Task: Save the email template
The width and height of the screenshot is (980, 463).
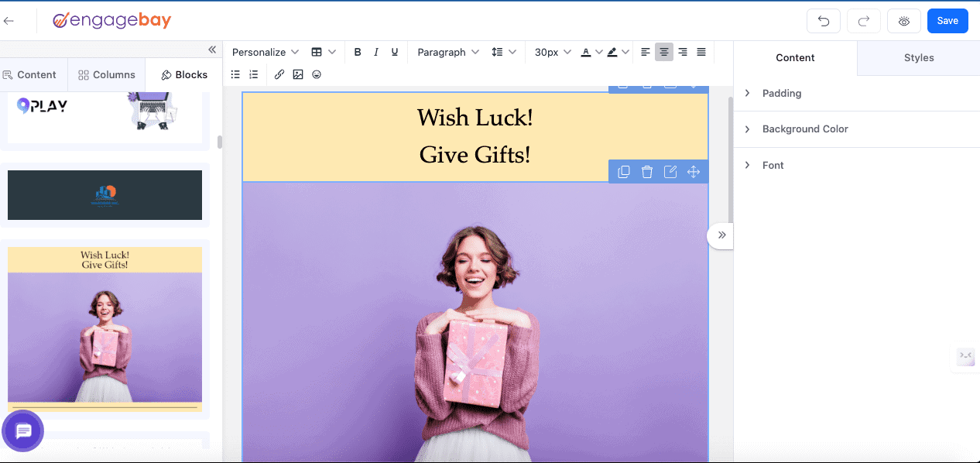Action: 947,21
